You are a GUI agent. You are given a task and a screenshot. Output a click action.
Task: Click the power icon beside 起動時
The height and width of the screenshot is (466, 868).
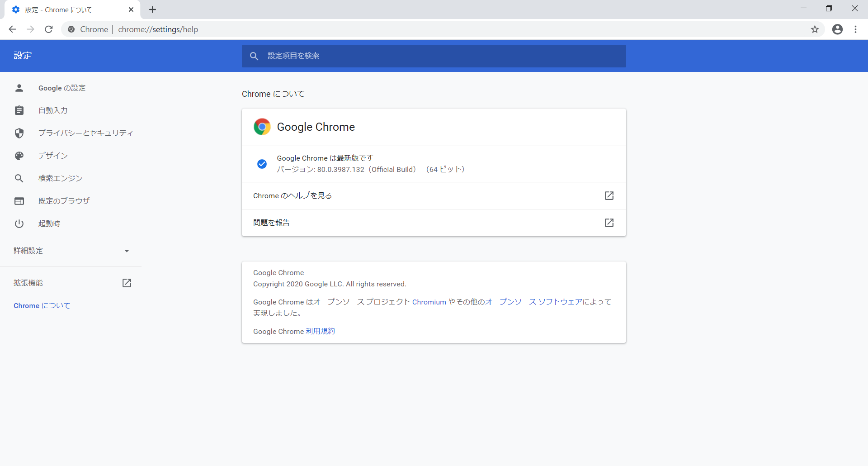[19, 223]
